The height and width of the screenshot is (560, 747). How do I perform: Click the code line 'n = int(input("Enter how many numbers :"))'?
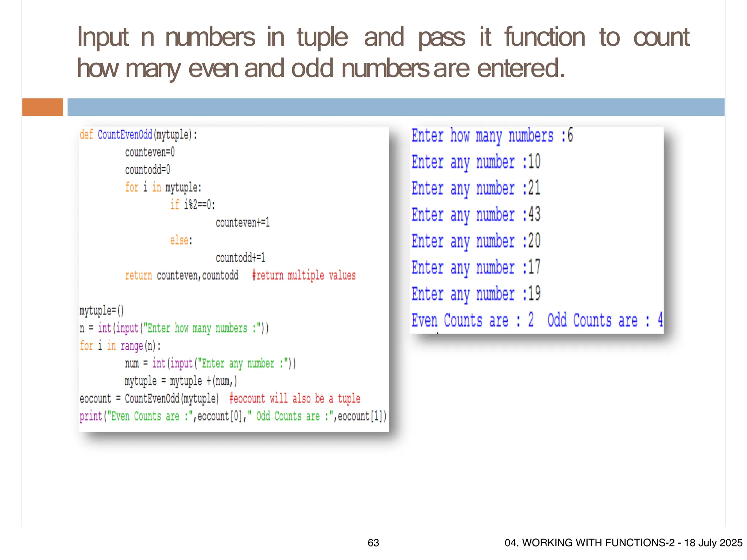[x=174, y=328]
